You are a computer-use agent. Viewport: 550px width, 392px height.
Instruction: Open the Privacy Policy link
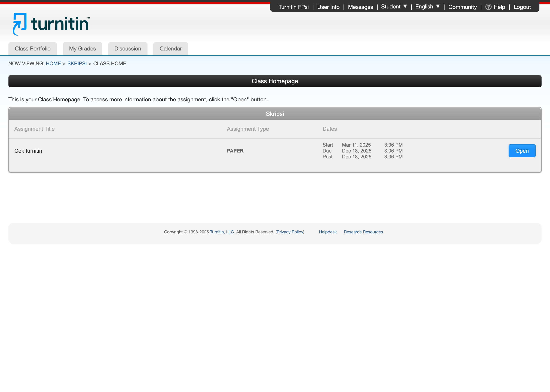click(x=290, y=232)
